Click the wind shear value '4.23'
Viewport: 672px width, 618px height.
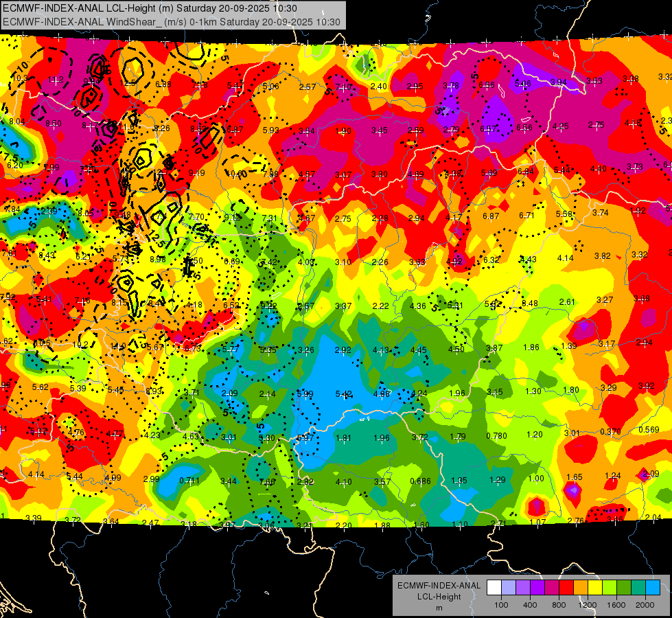[152, 435]
